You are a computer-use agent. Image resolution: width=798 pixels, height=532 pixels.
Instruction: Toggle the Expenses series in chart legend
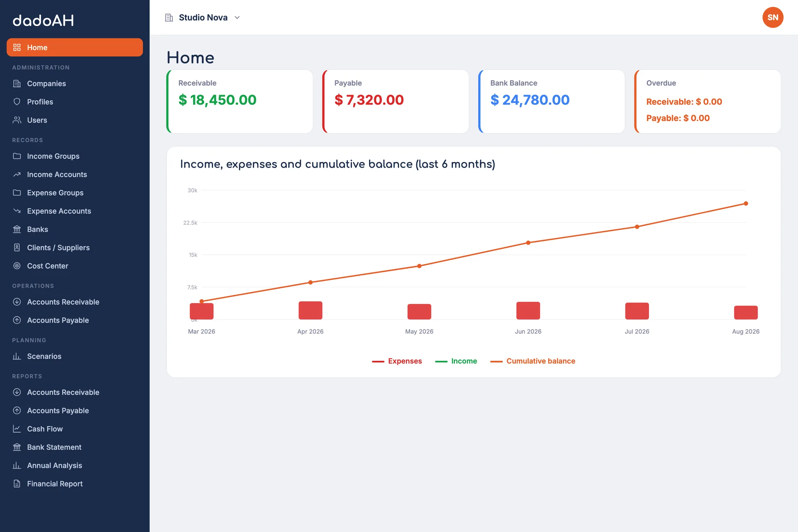pos(397,361)
